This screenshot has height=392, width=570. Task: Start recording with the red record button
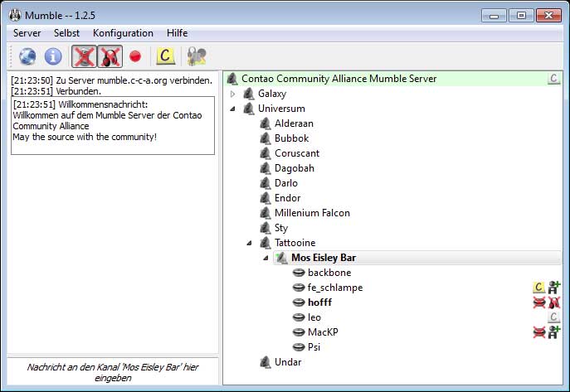(x=135, y=56)
